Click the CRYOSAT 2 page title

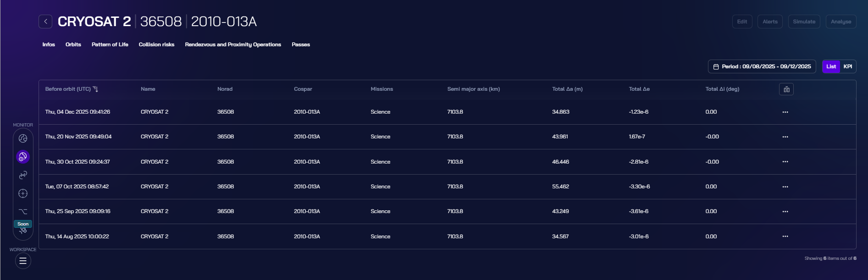click(94, 22)
